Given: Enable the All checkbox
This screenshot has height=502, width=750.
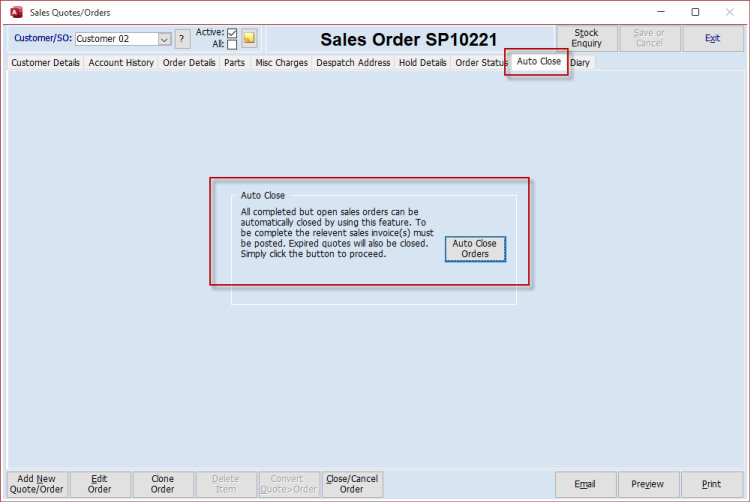Looking at the screenshot, I should 232,44.
